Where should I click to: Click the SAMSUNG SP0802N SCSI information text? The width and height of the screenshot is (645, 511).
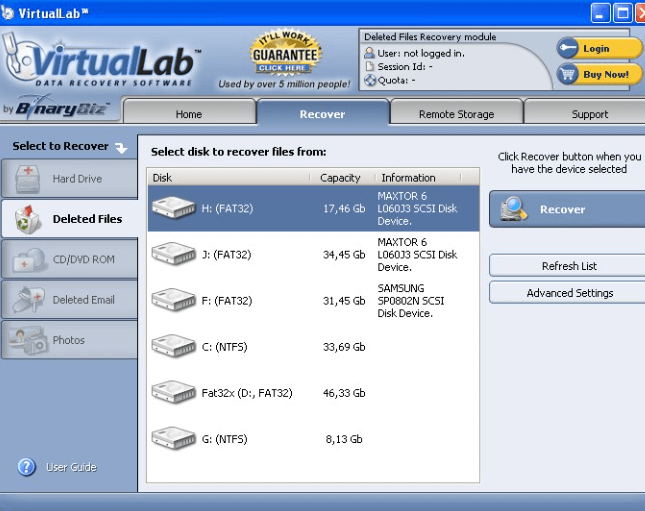411,301
